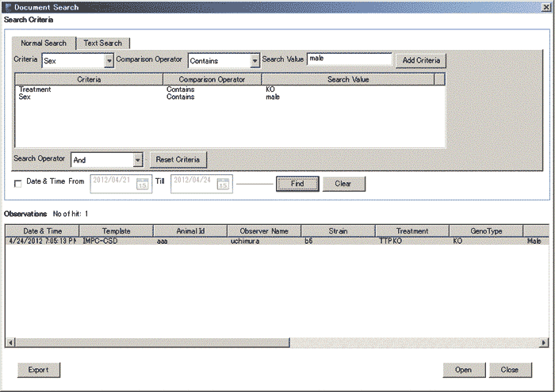Click the right scroll arrow of Observations

click(x=544, y=343)
